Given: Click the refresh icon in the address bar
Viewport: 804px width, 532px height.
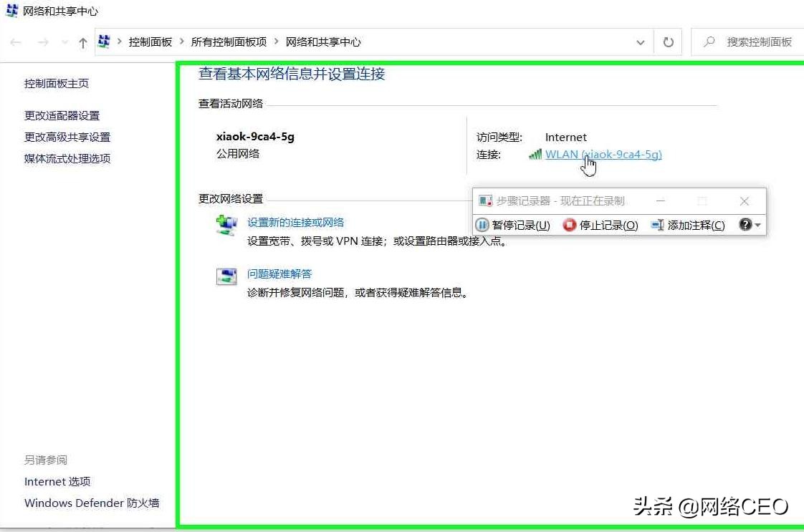Looking at the screenshot, I should (x=668, y=42).
